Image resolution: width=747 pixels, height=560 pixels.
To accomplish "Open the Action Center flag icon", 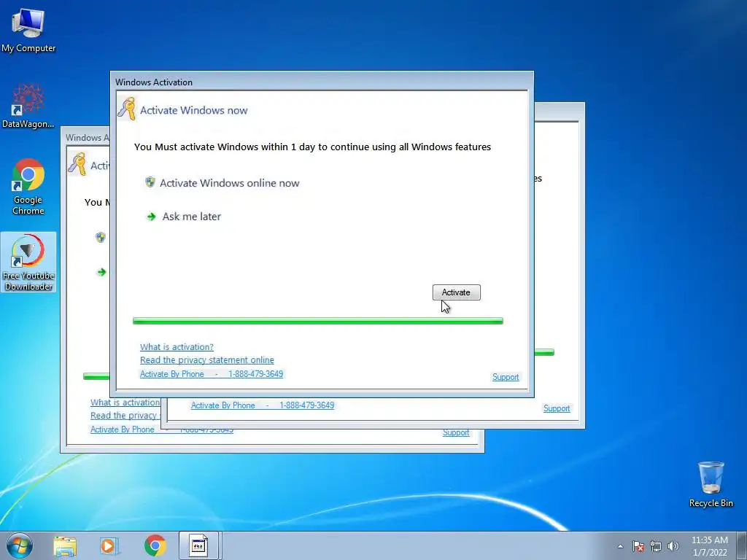I will pos(638,546).
